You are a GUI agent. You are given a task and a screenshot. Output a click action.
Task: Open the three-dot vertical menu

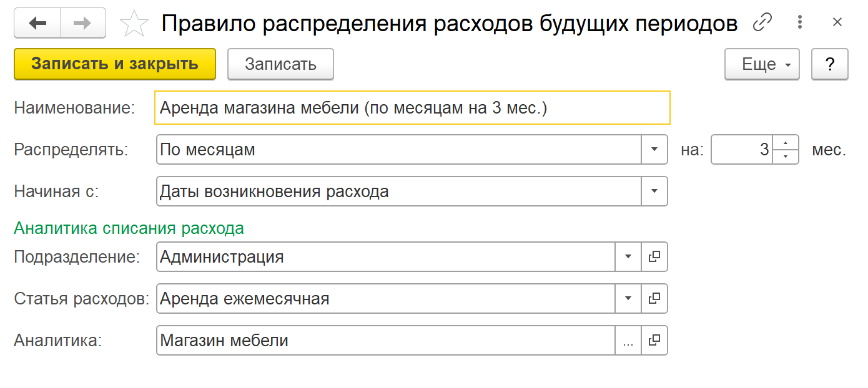pyautogui.click(x=800, y=23)
